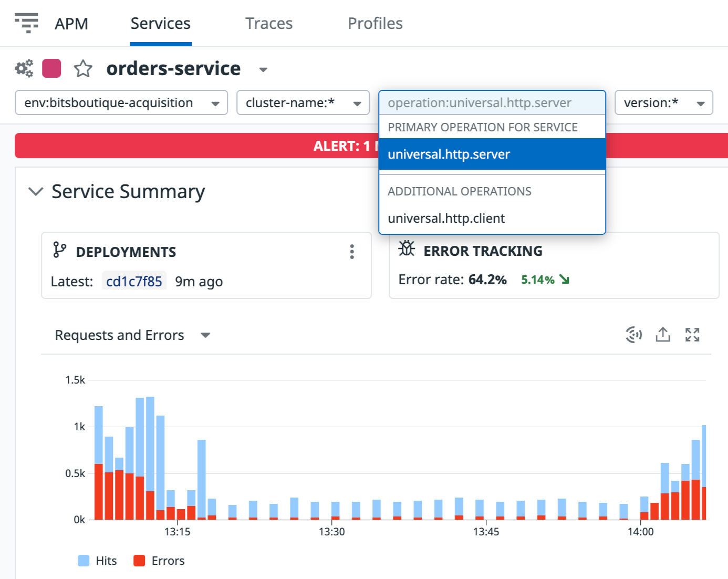This screenshot has width=728, height=579.
Task: Open deployment cd1c7f85 link
Action: 134,282
